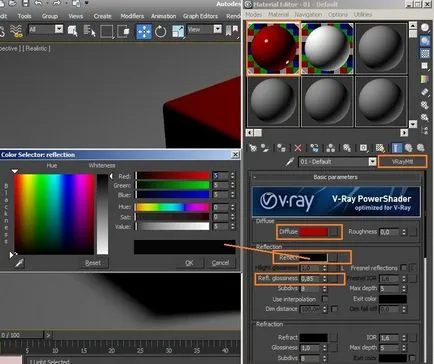
Task: Click Rectangular Selection Region icon
Action: click(x=107, y=32)
